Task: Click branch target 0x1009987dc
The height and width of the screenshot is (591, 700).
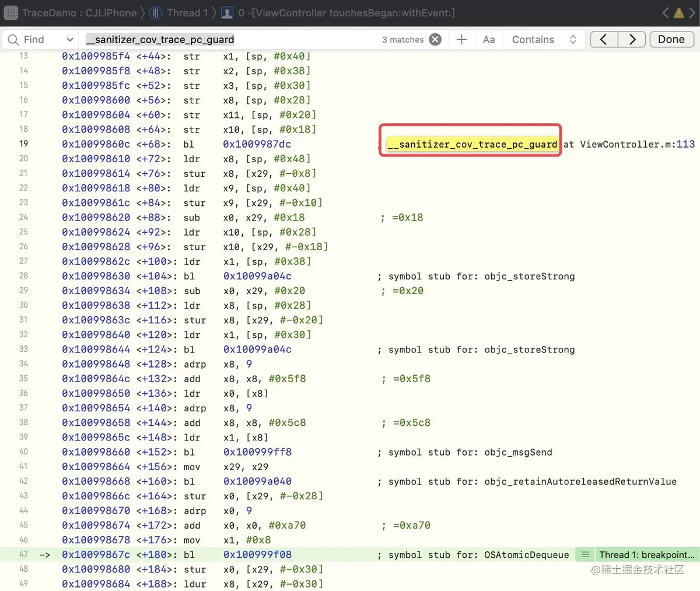Action: coord(257,144)
